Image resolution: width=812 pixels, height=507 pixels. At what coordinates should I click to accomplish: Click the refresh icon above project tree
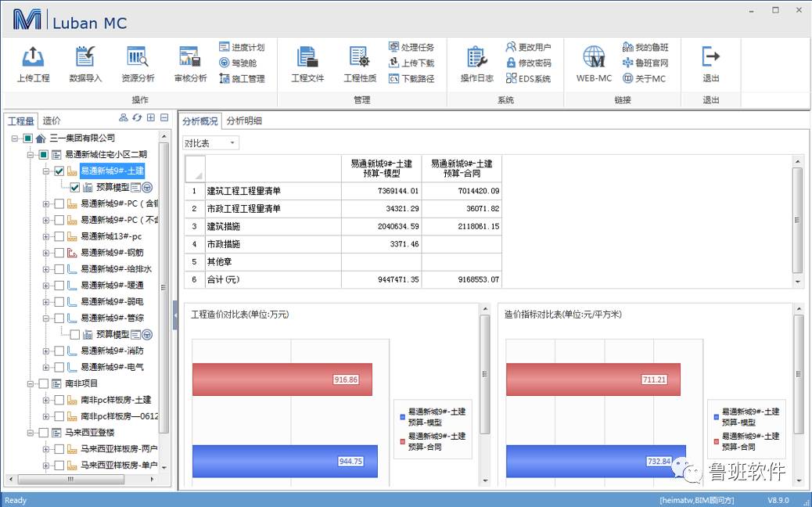(x=137, y=118)
